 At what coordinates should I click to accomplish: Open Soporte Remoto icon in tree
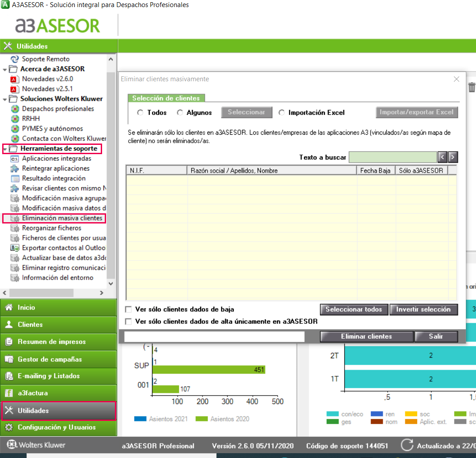(14, 59)
